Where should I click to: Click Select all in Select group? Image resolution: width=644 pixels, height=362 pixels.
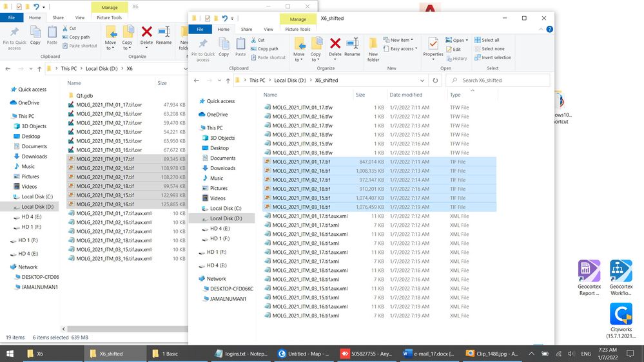point(487,40)
